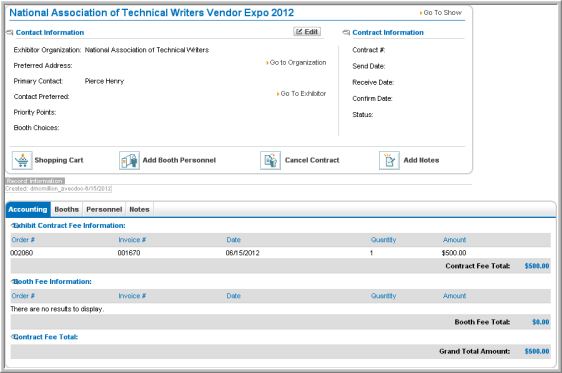Click the exhibitor organization name value
The height and width of the screenshot is (373, 562).
click(147, 50)
